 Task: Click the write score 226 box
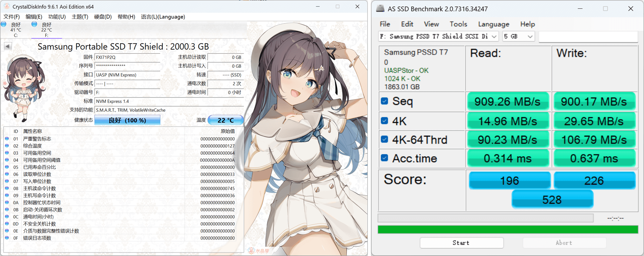(x=594, y=181)
